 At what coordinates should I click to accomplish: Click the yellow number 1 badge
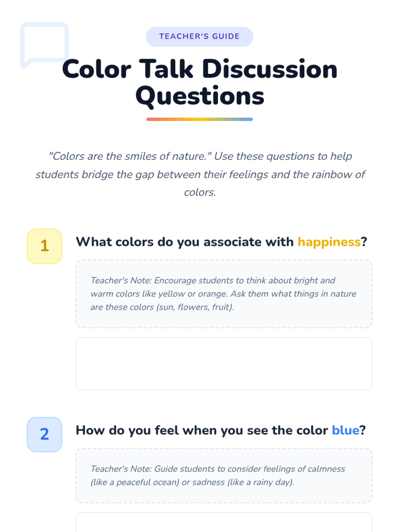click(44, 246)
